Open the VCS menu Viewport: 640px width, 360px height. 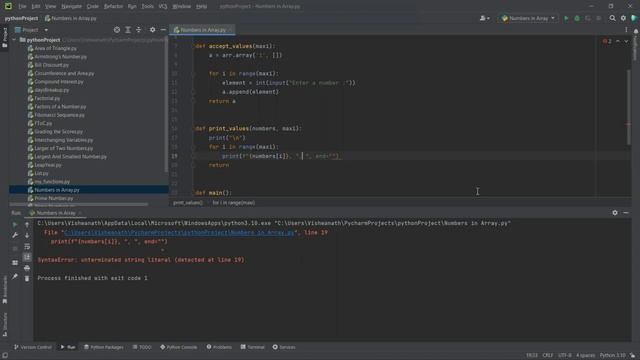point(163,7)
